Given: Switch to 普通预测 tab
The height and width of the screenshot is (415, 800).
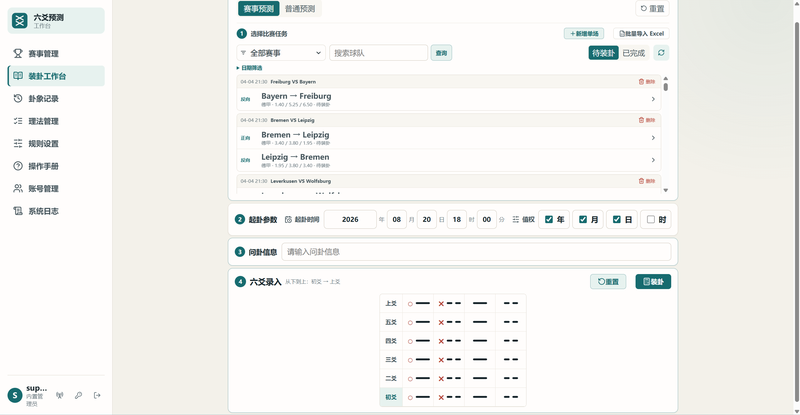Looking at the screenshot, I should pyautogui.click(x=300, y=9).
